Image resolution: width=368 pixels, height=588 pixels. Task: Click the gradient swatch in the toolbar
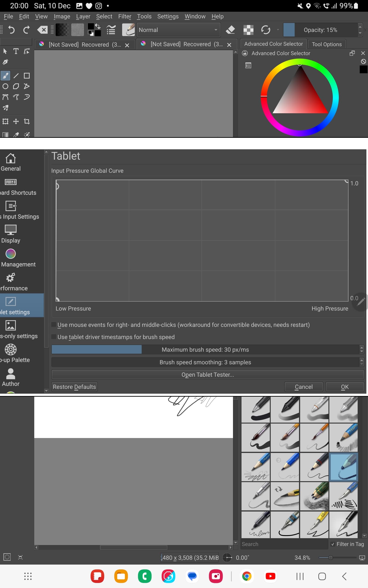tap(62, 30)
